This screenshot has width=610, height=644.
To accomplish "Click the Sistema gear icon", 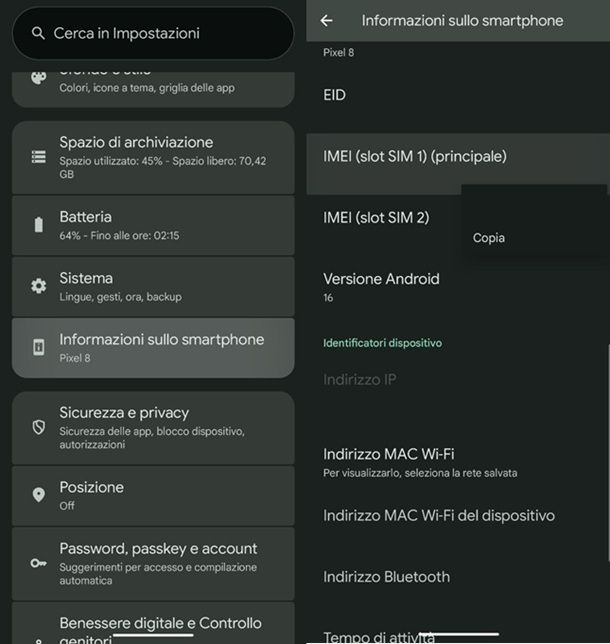I will (39, 286).
